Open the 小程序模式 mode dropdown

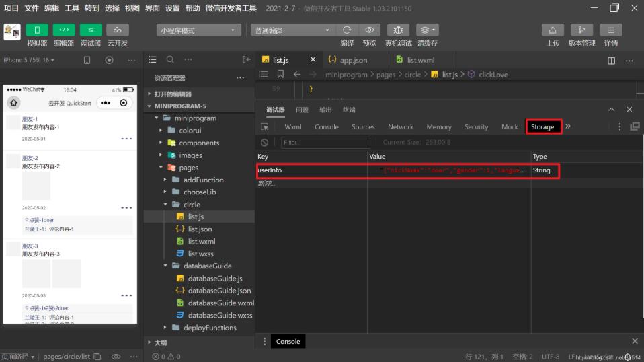pyautogui.click(x=199, y=30)
